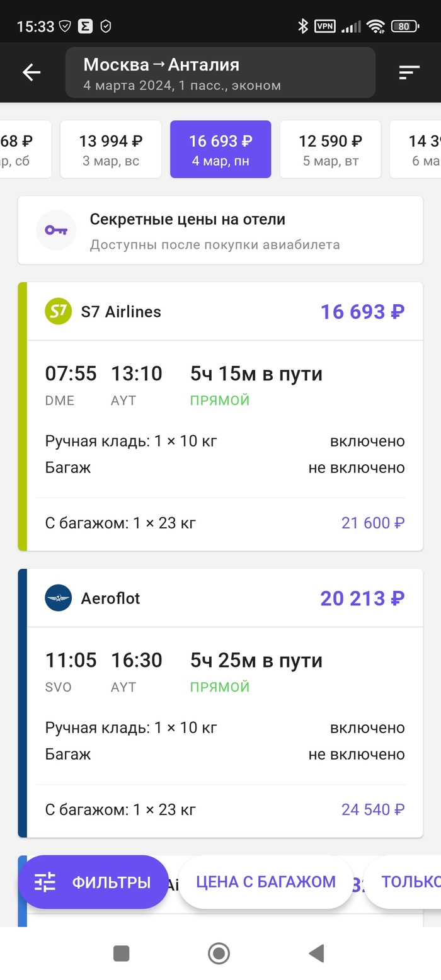Image resolution: width=441 pixels, height=980 pixels.
Task: Tap the Aeroflot airline logo
Action: click(x=59, y=598)
